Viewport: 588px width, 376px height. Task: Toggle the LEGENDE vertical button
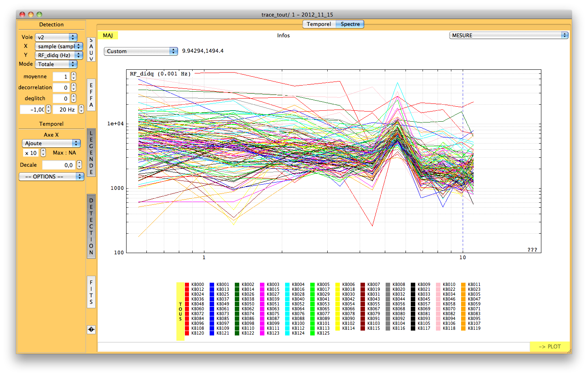91,153
